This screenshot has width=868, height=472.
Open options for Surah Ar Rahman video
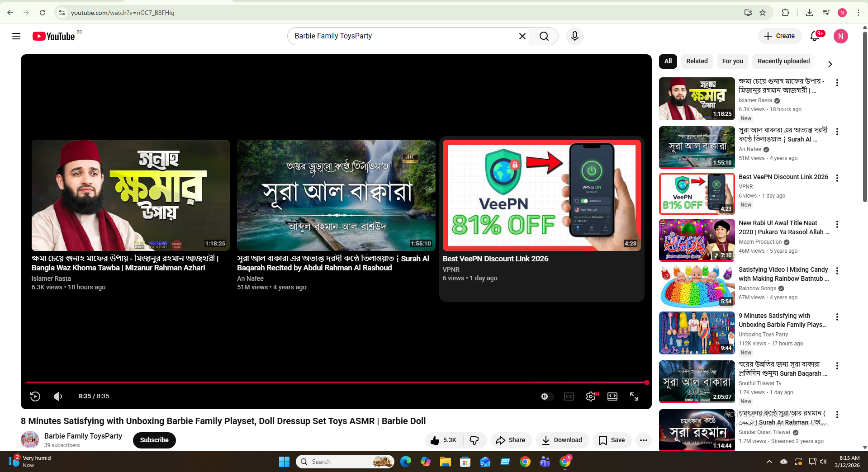click(x=837, y=415)
